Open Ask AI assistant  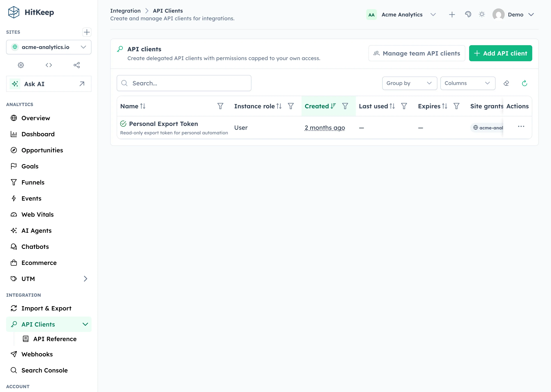pos(49,84)
